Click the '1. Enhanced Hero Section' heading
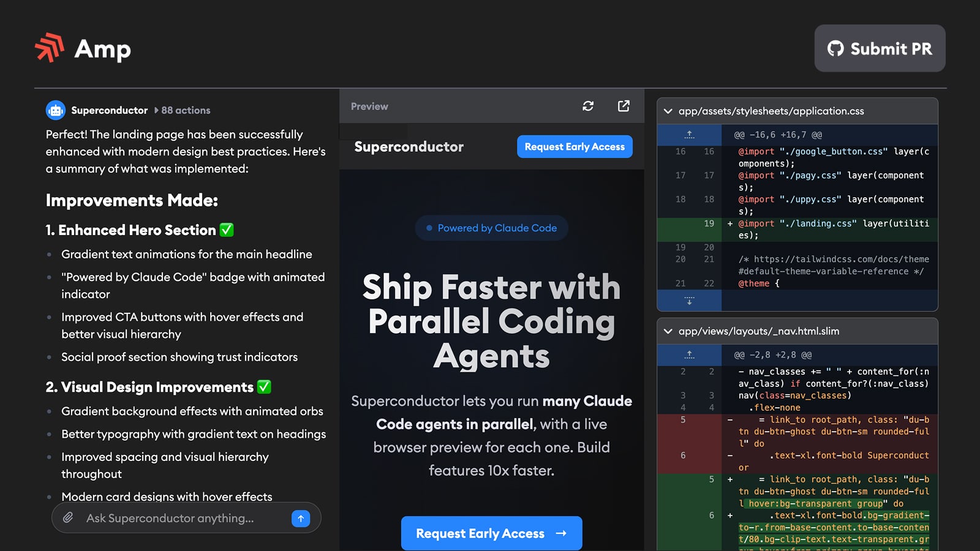Image resolution: width=980 pixels, height=551 pixels. pos(140,230)
